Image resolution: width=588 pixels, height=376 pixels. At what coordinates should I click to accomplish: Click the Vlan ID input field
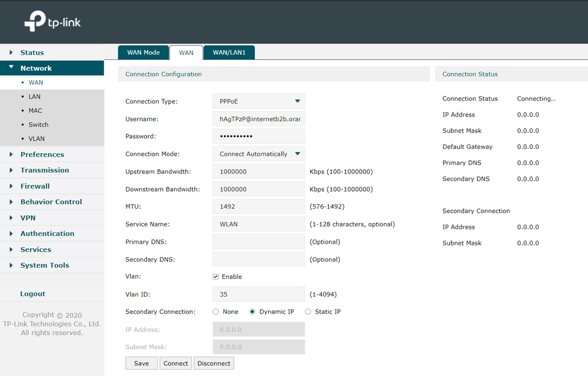[258, 294]
